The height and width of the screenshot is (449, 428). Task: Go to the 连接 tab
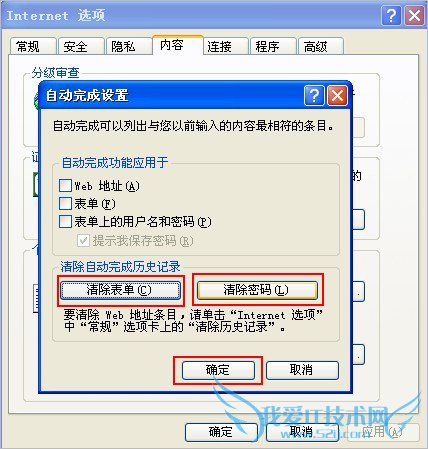coord(225,46)
